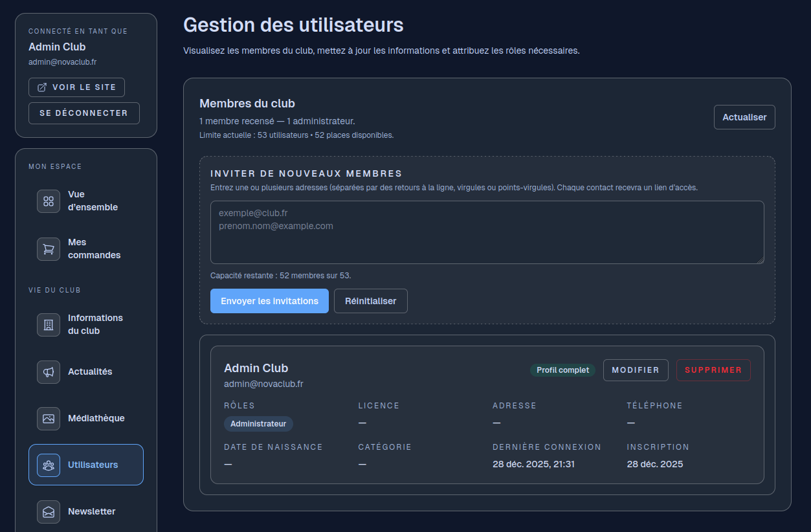Focus the invitation email addresses text area
The height and width of the screenshot is (532, 811).
pos(487,232)
